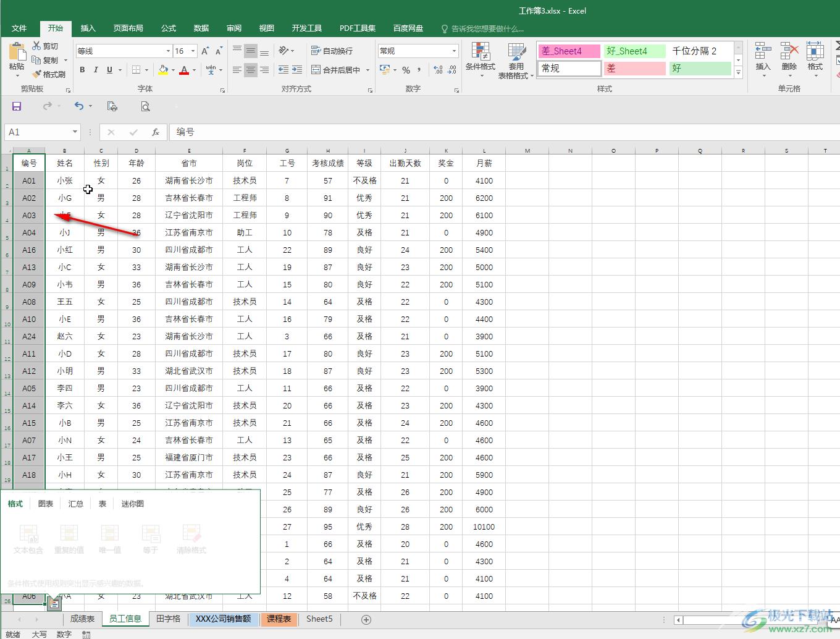This screenshot has height=639, width=840.
Task: Switch to the 数据 Data tab
Action: (x=201, y=28)
